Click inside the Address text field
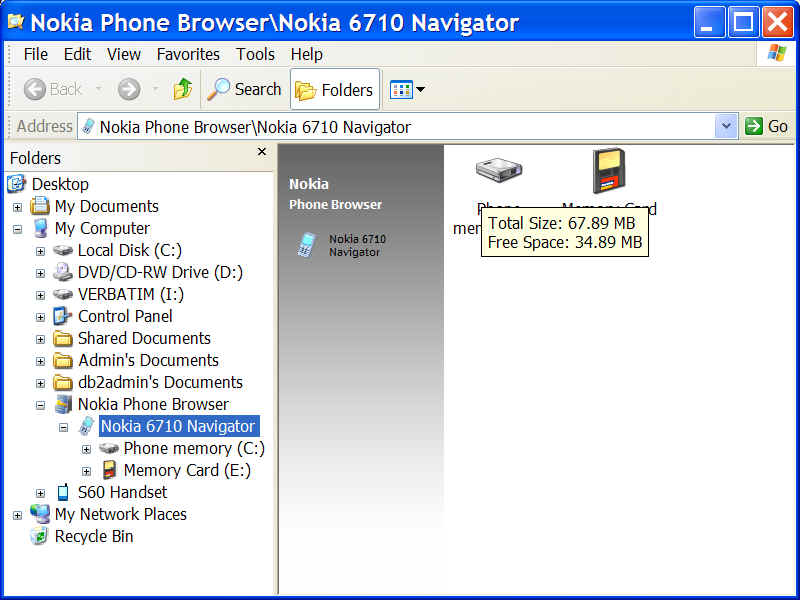800x600 pixels. tap(400, 127)
